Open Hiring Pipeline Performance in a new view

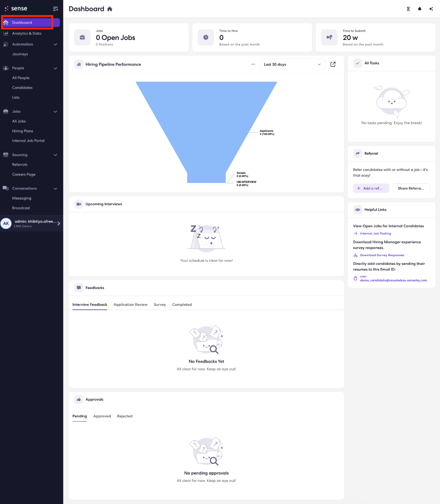tap(332, 64)
